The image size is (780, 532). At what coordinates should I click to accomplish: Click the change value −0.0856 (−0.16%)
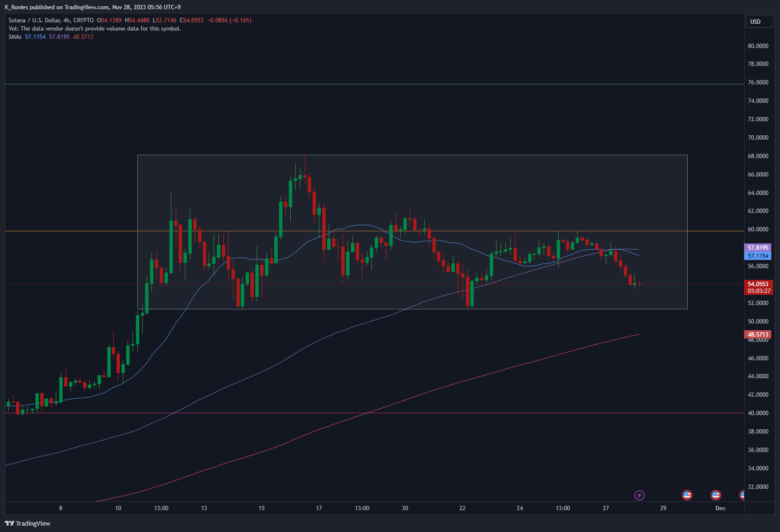pos(229,20)
